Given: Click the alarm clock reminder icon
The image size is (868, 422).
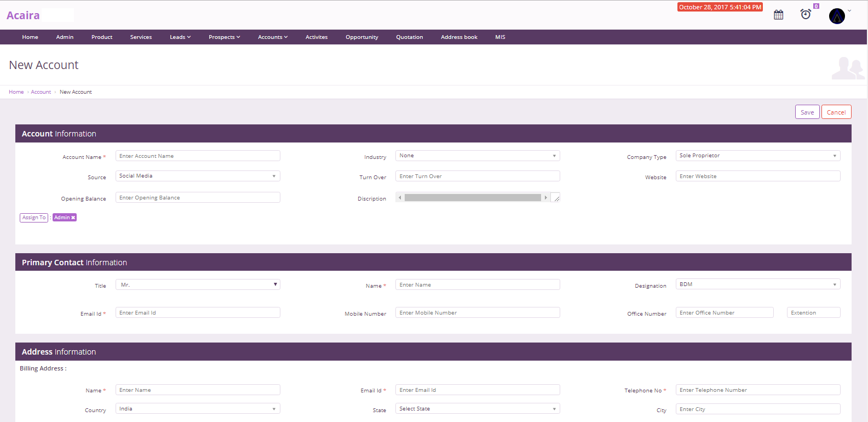Looking at the screenshot, I should [x=806, y=14].
